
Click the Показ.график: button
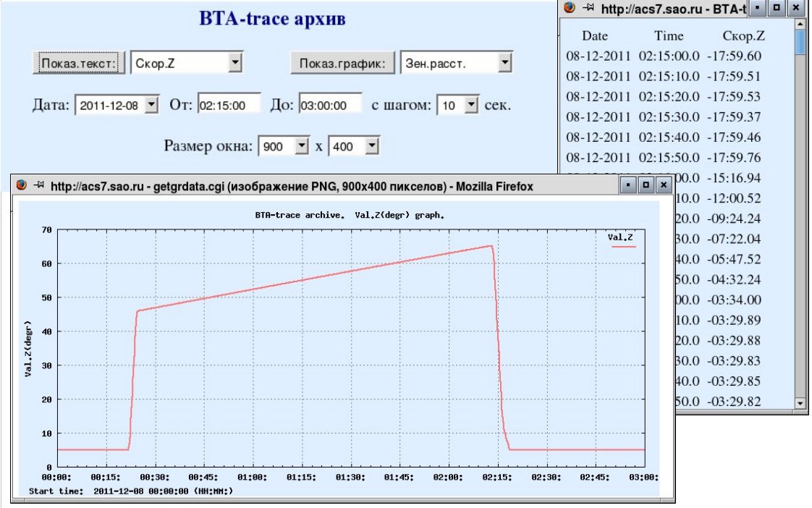click(x=342, y=63)
